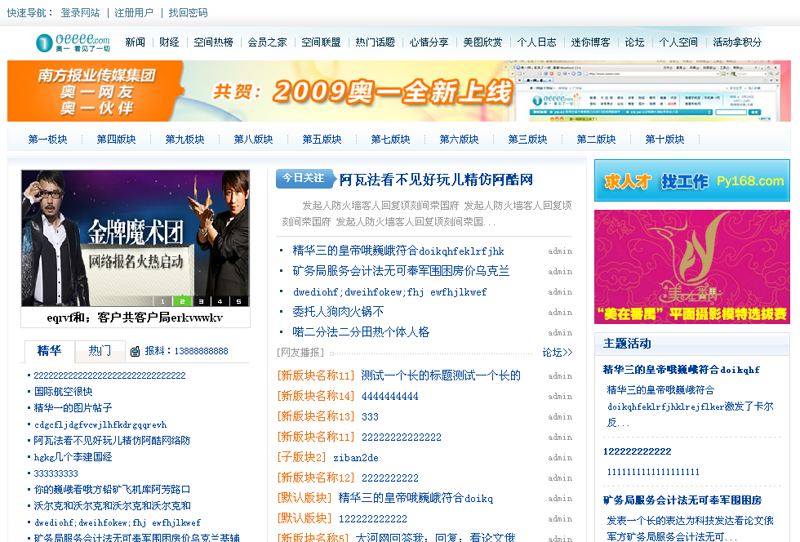This screenshot has height=542, width=800.
Task: Switch to the 热门 tab
Action: tap(100, 351)
